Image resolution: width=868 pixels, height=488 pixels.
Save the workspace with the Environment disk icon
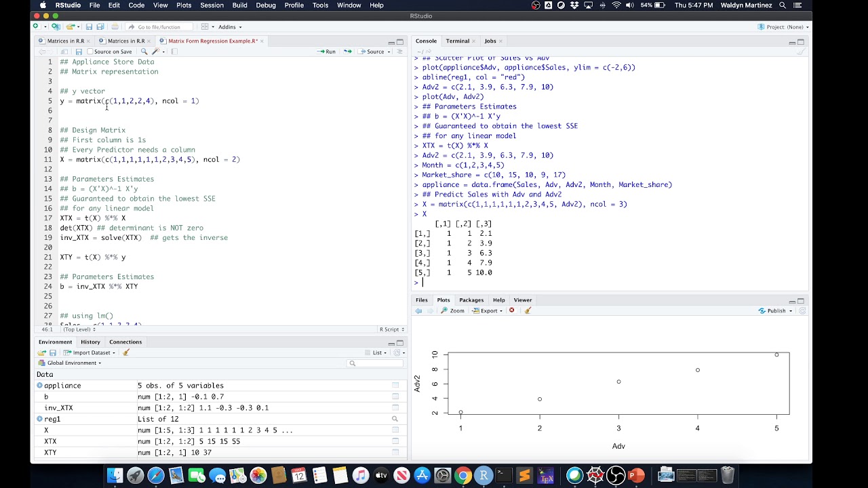[53, 352]
